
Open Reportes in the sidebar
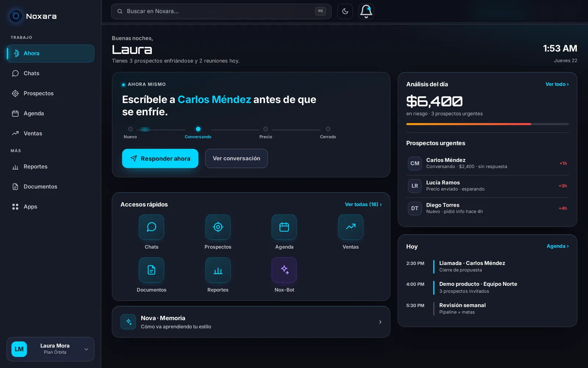coord(50,167)
